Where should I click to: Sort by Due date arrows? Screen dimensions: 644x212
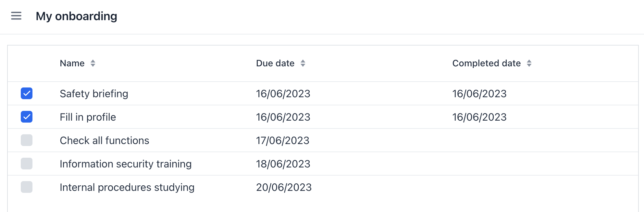pyautogui.click(x=303, y=63)
